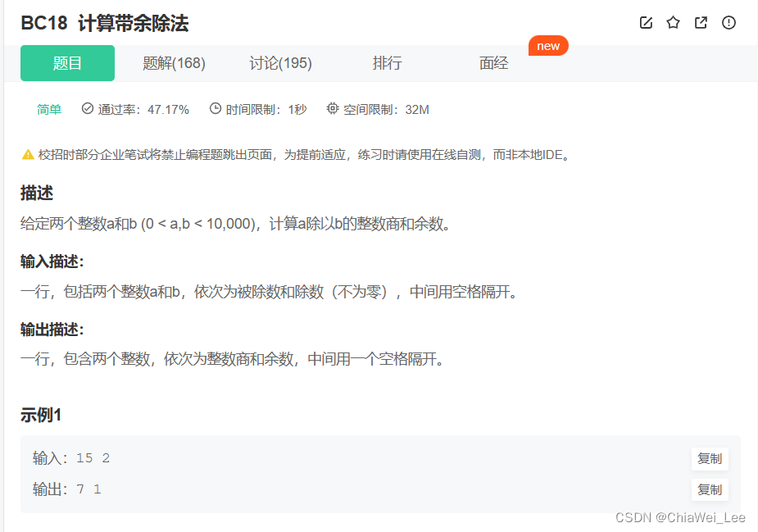Click the pass-rate checkmark circle icon
Viewport: 758px width, 532px height.
click(88, 108)
